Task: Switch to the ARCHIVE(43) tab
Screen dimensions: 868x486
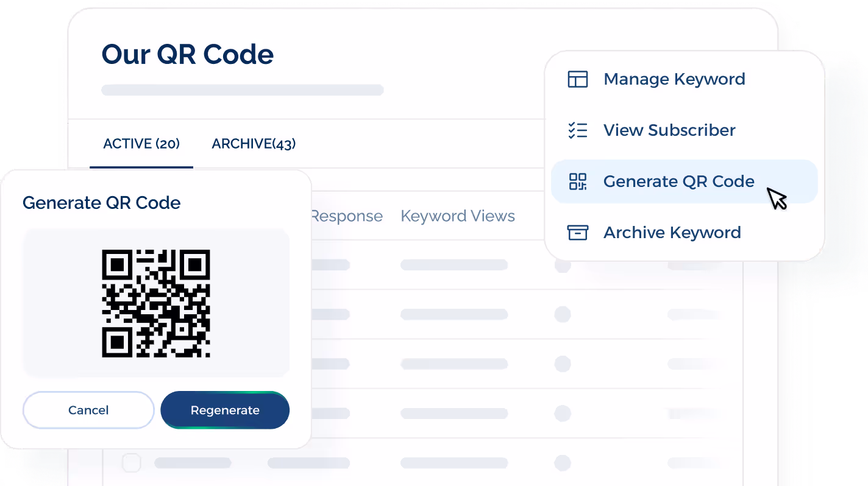Action: 253,143
